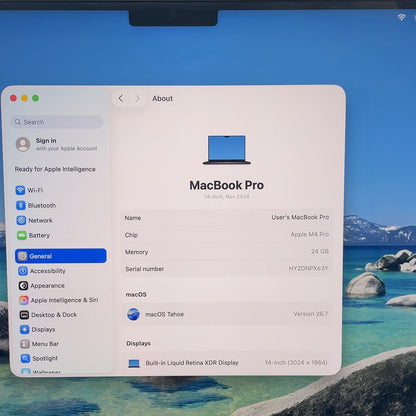Click Built-in Liquid Retina XDR Display label
Screen dimensions: 416x416
click(x=192, y=363)
